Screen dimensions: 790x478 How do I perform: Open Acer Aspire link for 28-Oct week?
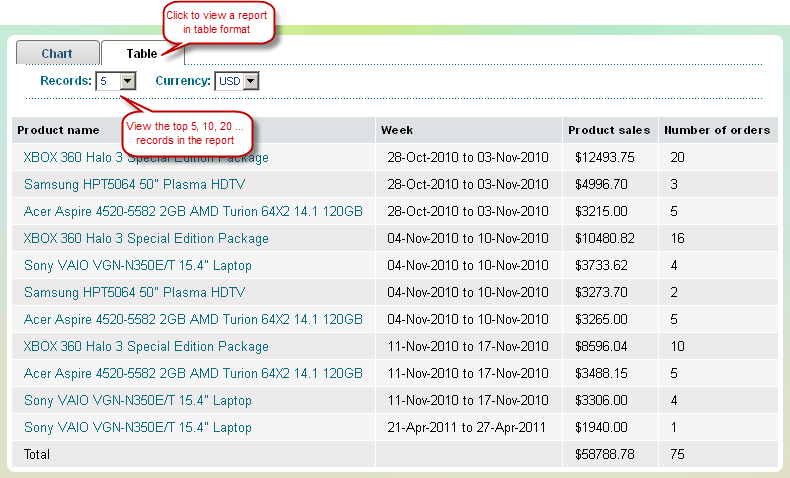tap(193, 212)
